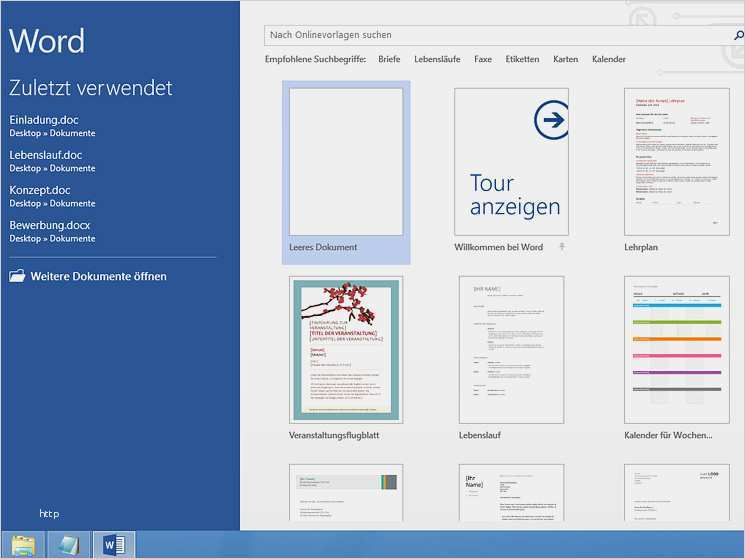Click the search magnifier icon
745x559 pixels.
click(738, 35)
